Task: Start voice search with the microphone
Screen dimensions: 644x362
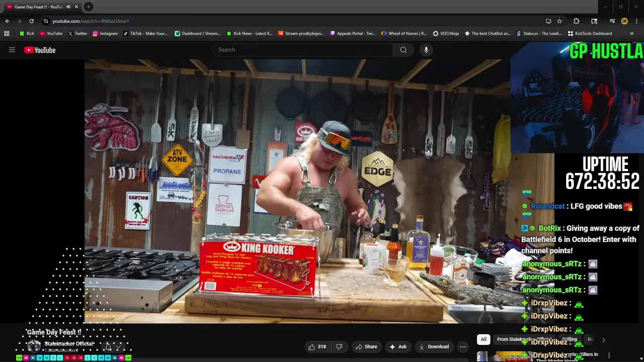Action: (x=426, y=50)
